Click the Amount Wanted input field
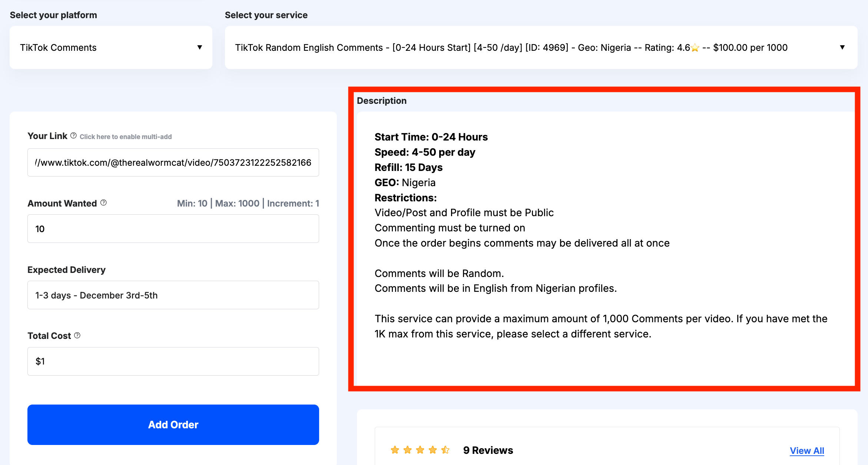The height and width of the screenshot is (465, 868). click(x=173, y=229)
